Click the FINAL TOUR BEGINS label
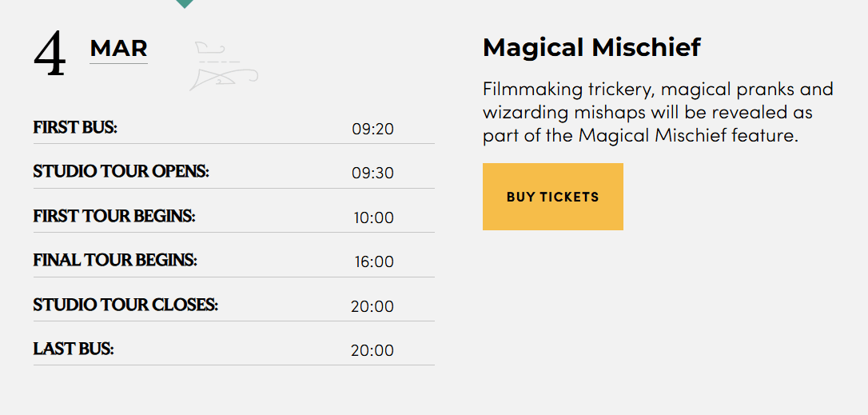868x415 pixels. 115,261
